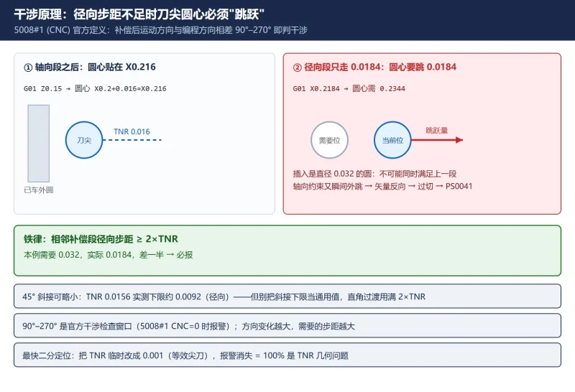This screenshot has height=392, width=575.
Task: Click the 跳跃量 label
Action: point(437,131)
